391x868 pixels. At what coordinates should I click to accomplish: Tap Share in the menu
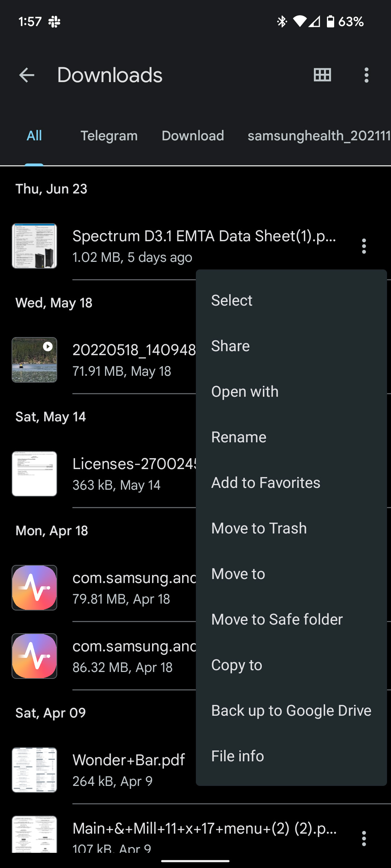[x=231, y=346]
